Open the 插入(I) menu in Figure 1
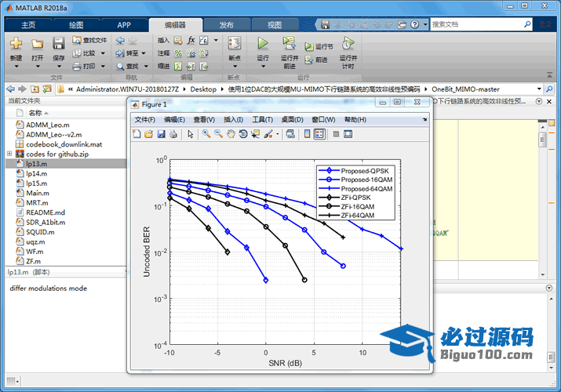Image resolution: width=561 pixels, height=392 pixels. click(233, 119)
